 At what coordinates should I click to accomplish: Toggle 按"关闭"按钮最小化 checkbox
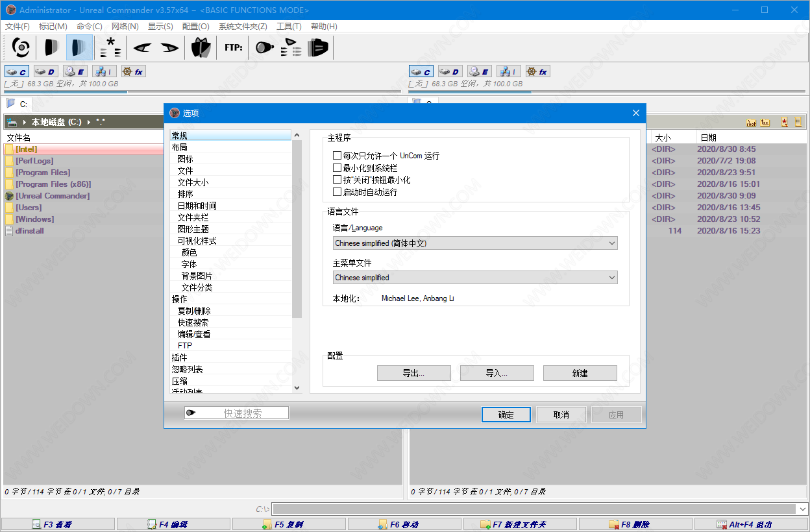[337, 180]
